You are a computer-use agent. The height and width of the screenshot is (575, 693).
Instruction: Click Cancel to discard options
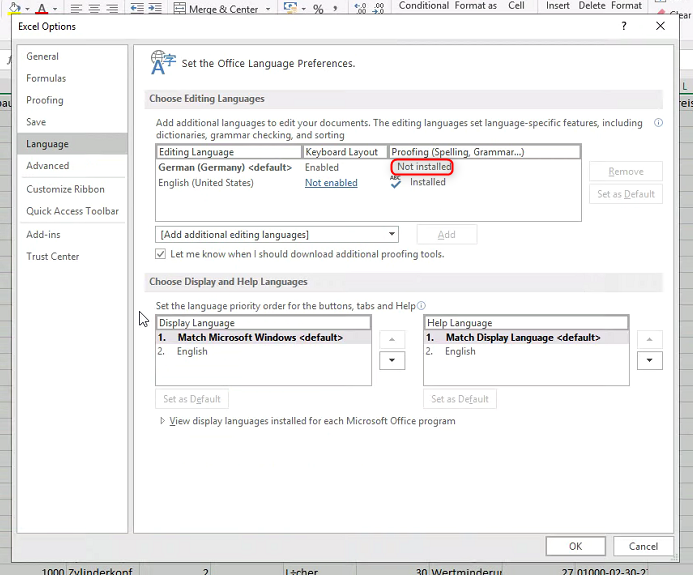pos(643,547)
